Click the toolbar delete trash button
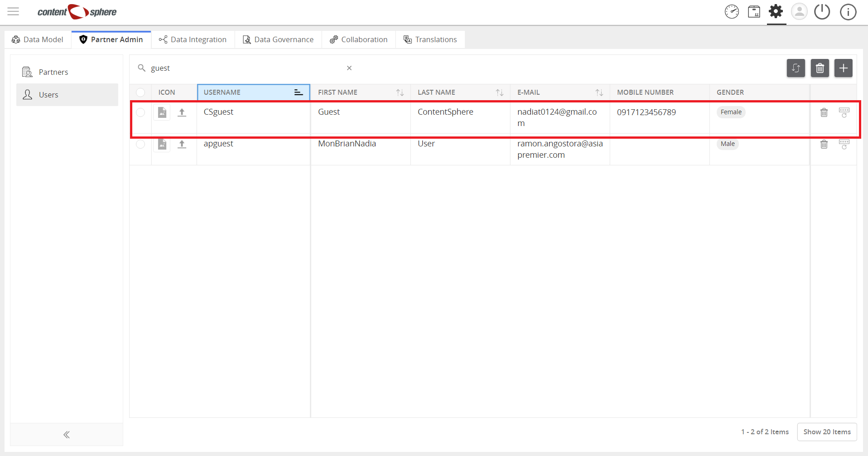This screenshot has width=868, height=456. [x=820, y=68]
